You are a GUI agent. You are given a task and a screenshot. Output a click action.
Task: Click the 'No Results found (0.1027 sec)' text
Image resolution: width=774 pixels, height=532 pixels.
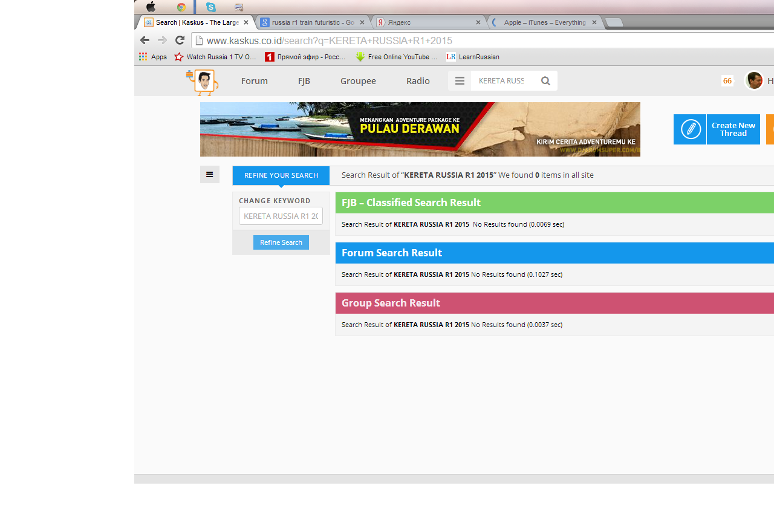click(x=516, y=274)
